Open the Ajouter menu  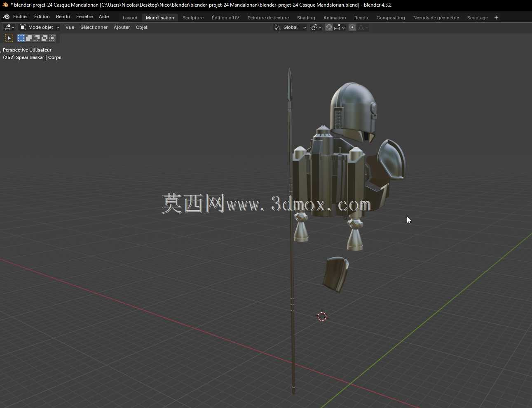click(x=122, y=27)
